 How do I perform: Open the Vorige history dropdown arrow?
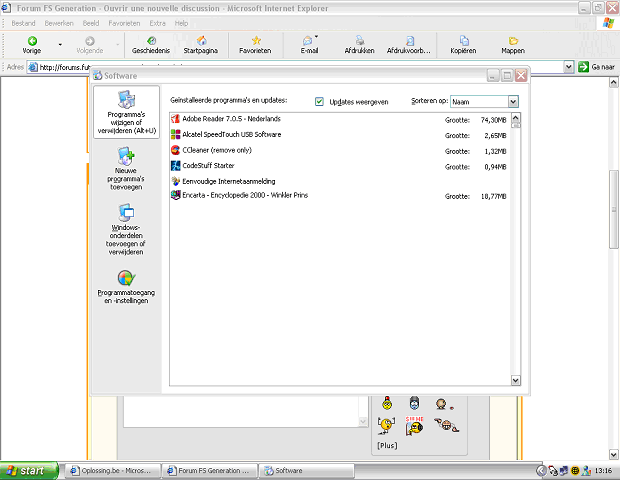pos(60,45)
